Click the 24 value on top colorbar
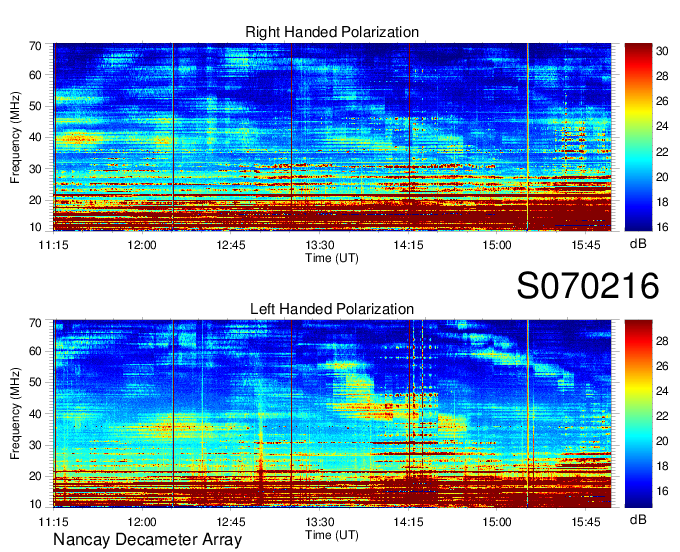680x552 pixels. [662, 126]
